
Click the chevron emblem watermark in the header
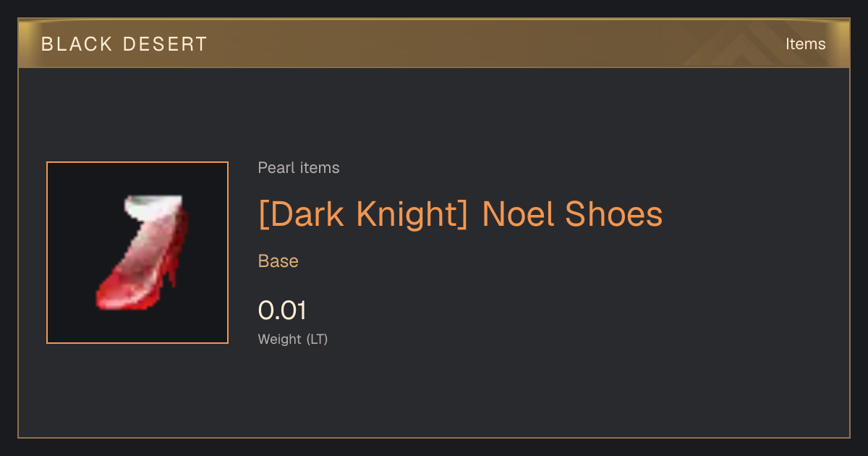pos(752,43)
